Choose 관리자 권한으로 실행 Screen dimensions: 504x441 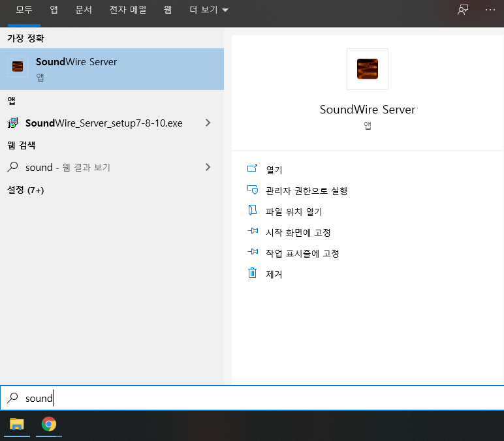(306, 190)
